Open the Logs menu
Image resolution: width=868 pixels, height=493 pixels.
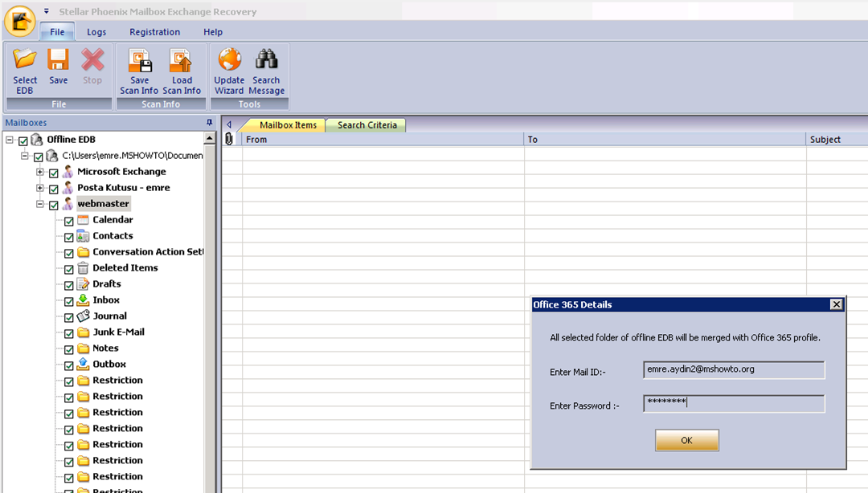pos(96,32)
